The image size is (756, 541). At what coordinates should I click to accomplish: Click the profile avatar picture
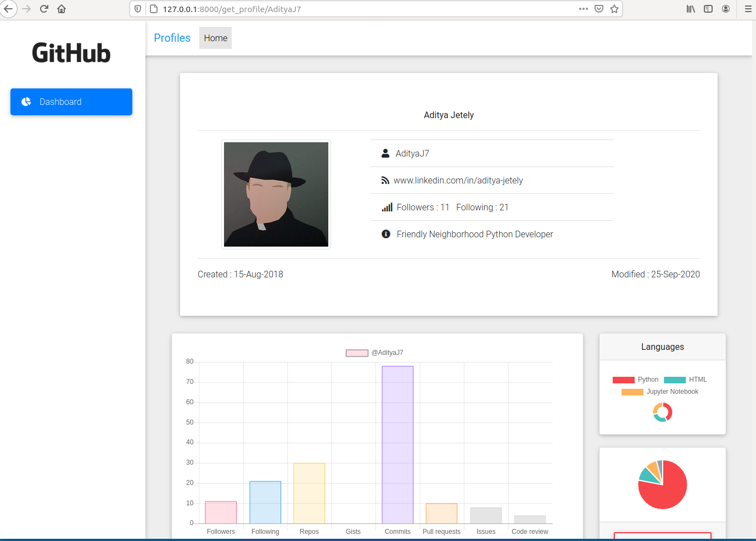click(x=276, y=194)
